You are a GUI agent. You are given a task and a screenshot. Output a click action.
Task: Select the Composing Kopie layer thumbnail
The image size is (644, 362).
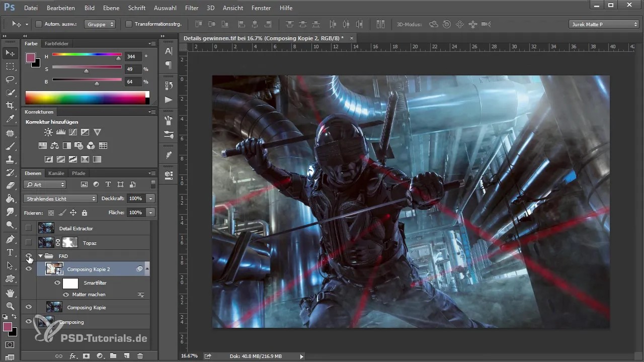[54, 307]
